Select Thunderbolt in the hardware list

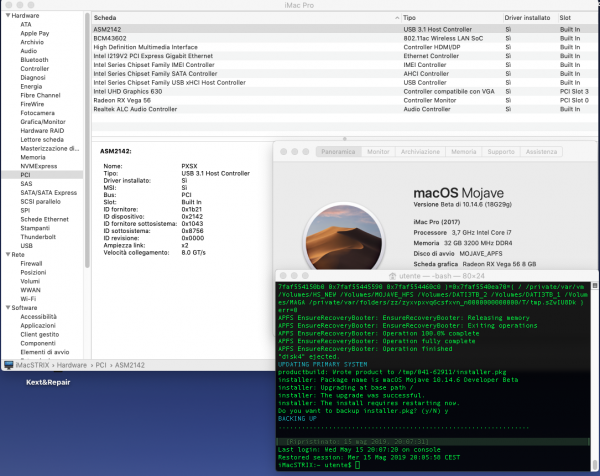[x=36, y=236]
